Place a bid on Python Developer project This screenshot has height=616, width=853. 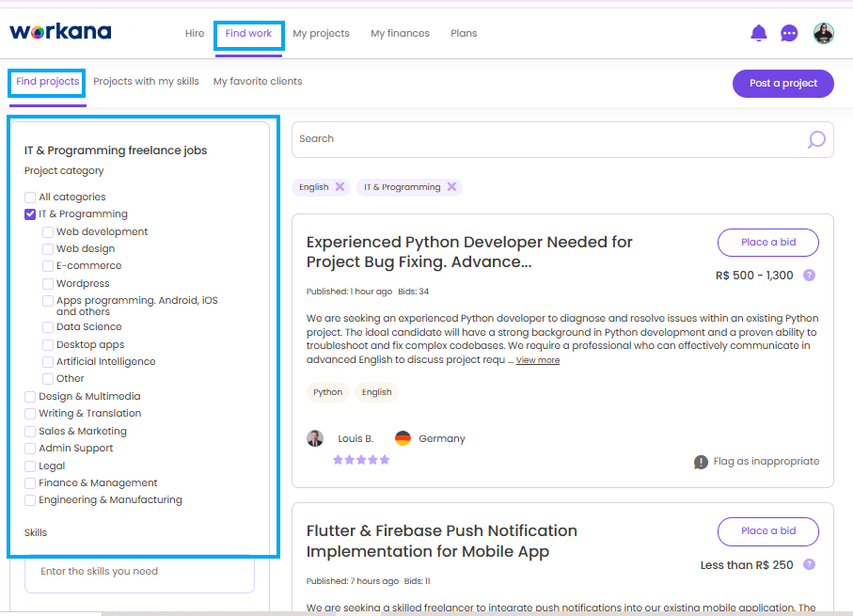pyautogui.click(x=768, y=242)
